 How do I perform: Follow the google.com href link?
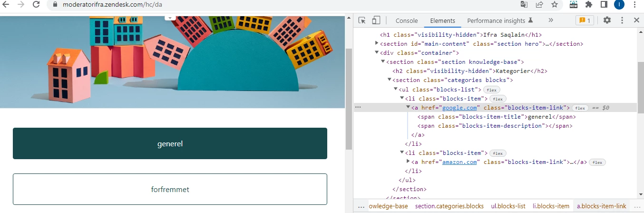tap(459, 108)
